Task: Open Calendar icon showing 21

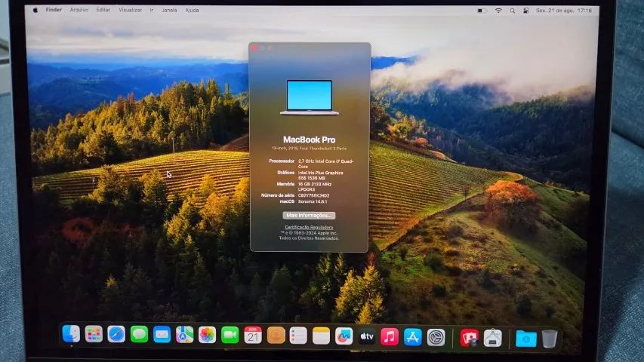Action: pos(253,336)
